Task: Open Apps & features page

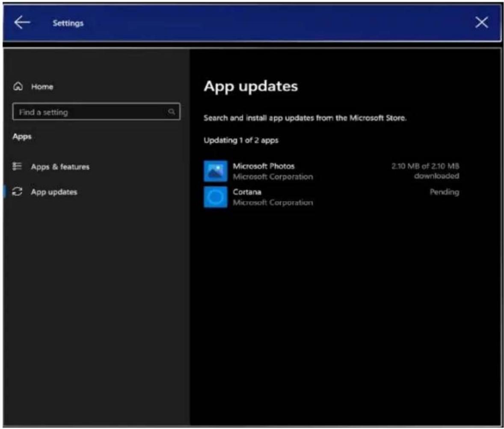Action: click(x=60, y=167)
